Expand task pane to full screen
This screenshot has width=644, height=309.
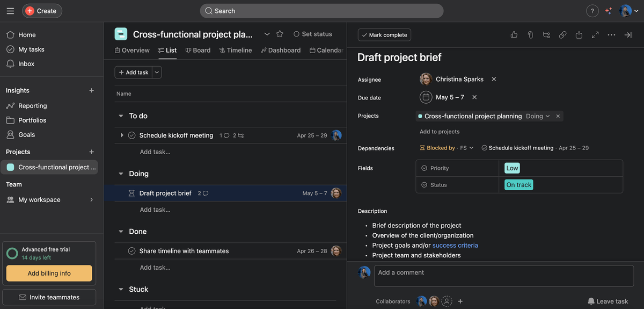(x=595, y=35)
